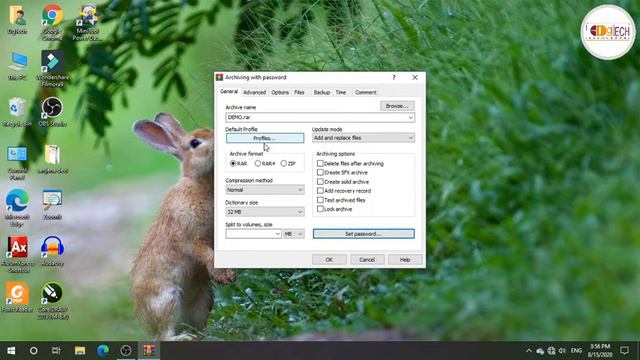Open the This PC desktop icon

tap(17, 65)
